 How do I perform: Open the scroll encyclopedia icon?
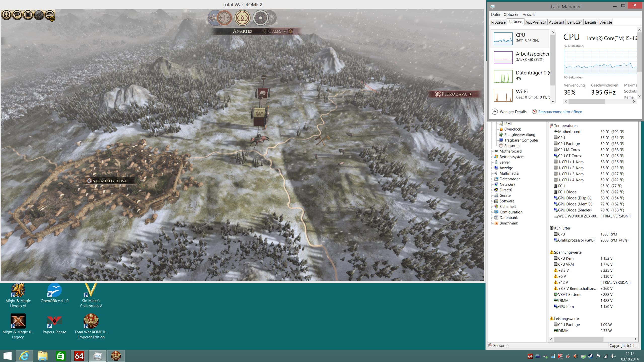coord(28,15)
